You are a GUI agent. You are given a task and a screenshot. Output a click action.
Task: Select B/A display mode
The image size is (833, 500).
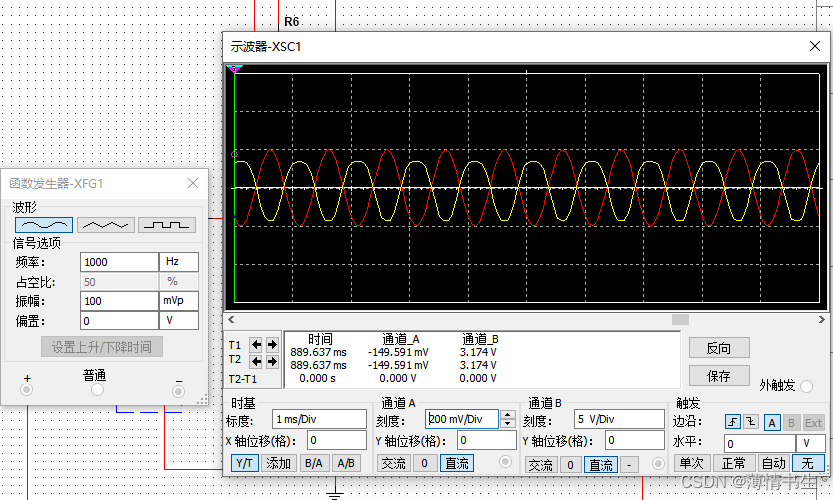pos(314,463)
